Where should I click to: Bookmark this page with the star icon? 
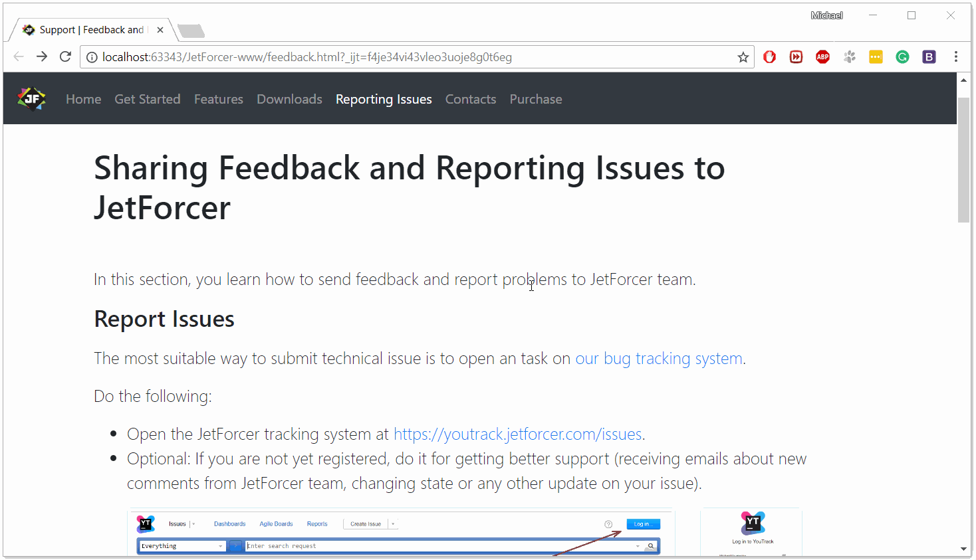point(743,57)
